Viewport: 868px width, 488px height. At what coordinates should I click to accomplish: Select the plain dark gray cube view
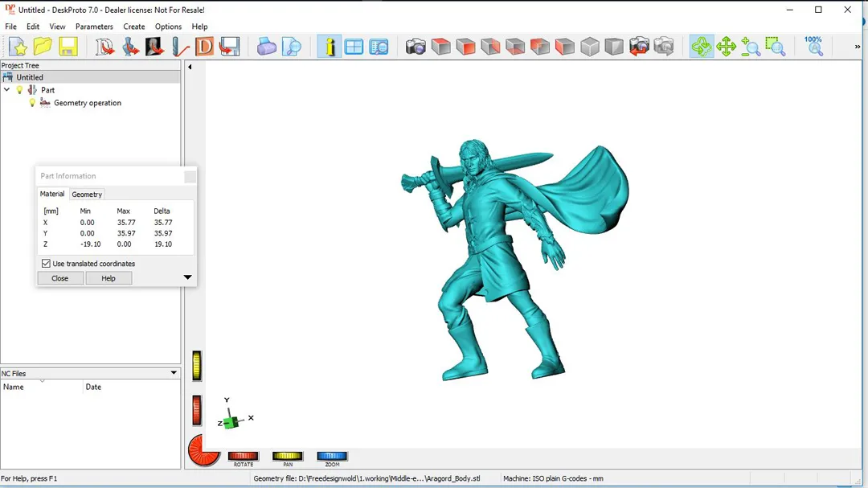pyautogui.click(x=614, y=47)
